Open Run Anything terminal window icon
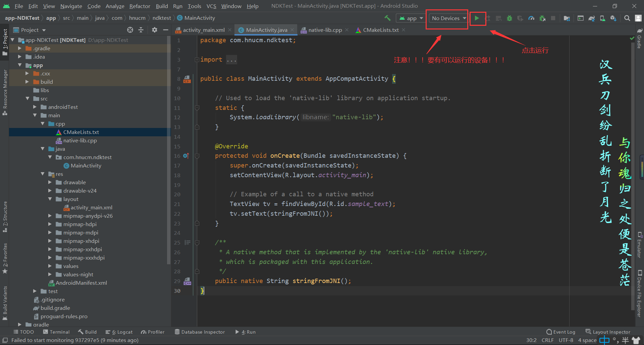This screenshot has width=644, height=345. click(581, 18)
